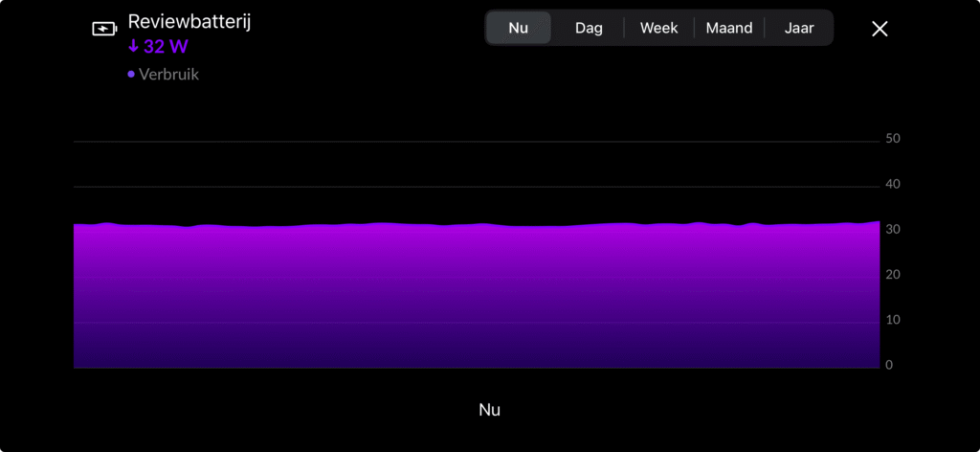The height and width of the screenshot is (452, 980).
Task: Close the battery graph with the X
Action: [880, 29]
